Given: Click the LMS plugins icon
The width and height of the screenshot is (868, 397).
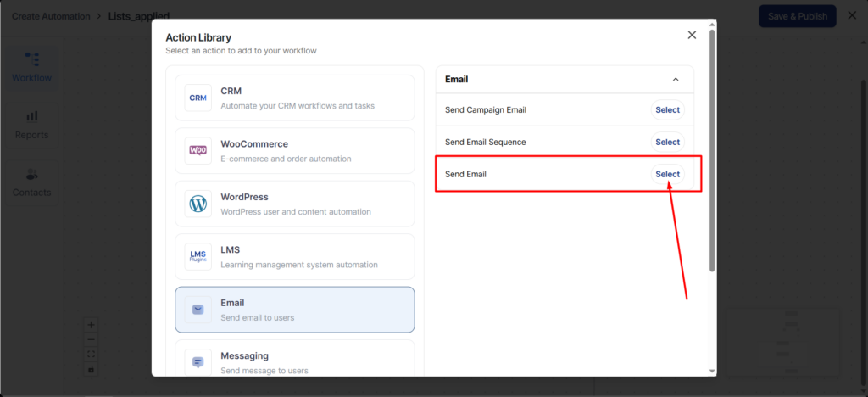Looking at the screenshot, I should coord(198,256).
